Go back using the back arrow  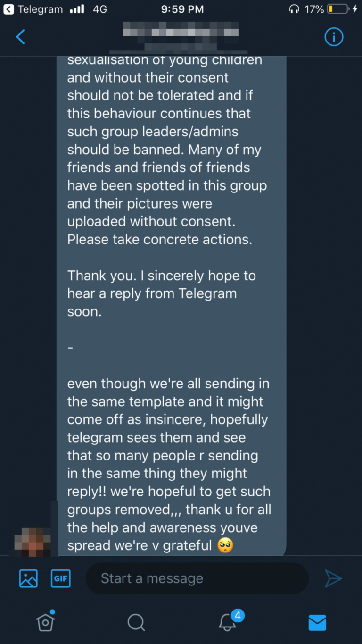(20, 36)
